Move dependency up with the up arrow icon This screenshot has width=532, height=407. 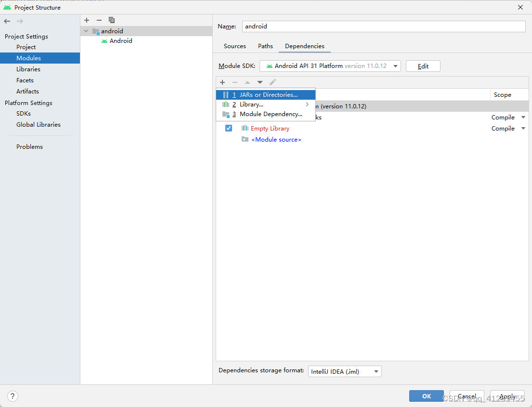[x=247, y=82]
